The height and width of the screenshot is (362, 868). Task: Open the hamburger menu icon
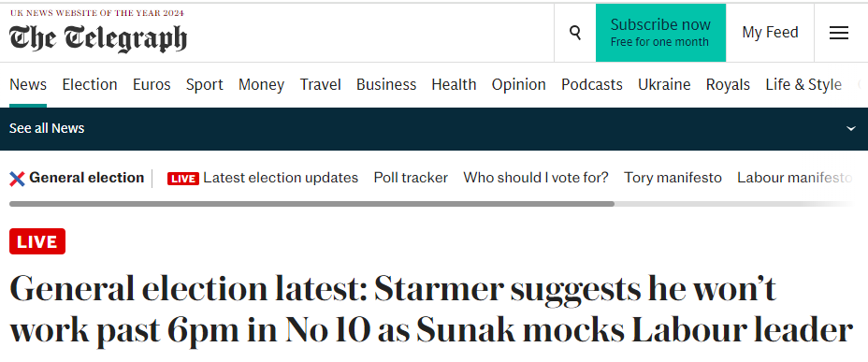tap(839, 34)
